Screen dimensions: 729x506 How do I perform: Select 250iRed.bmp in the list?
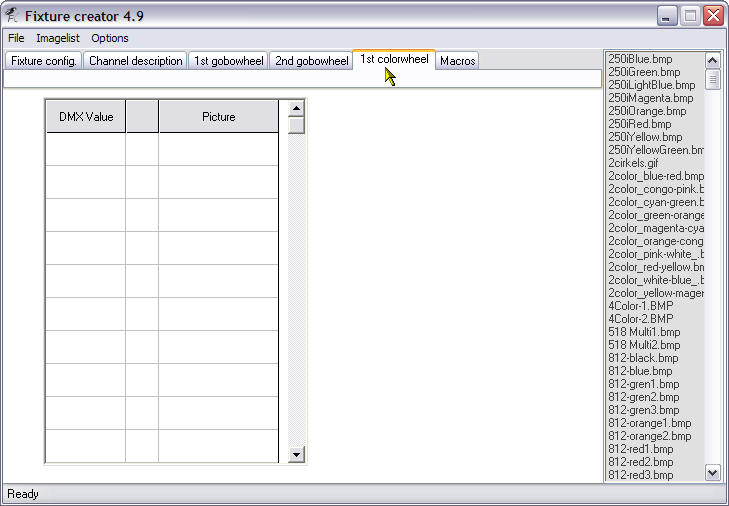pos(639,124)
